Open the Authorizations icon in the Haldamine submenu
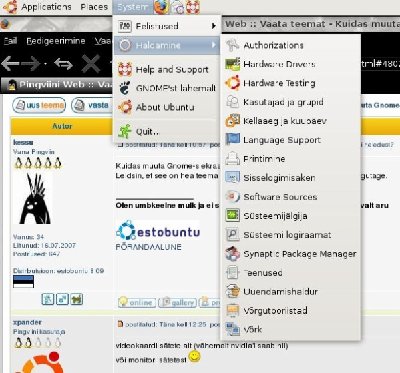400x373 pixels. pos(232,45)
